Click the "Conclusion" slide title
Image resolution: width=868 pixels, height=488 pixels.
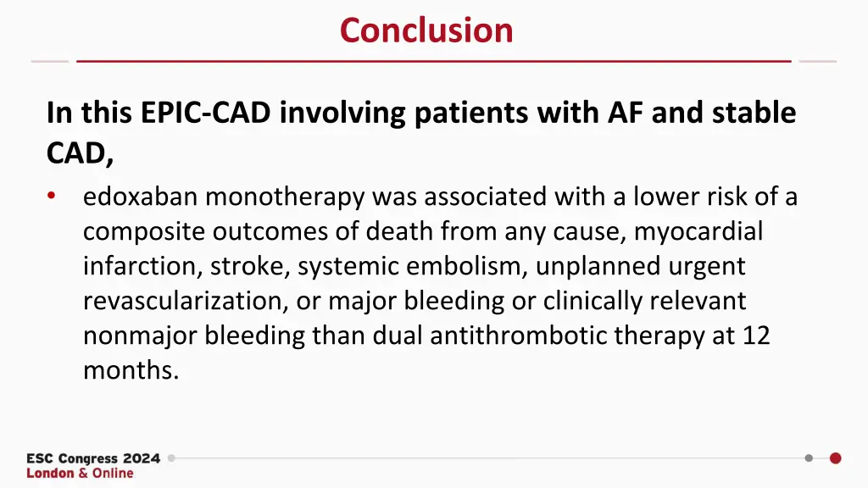click(x=426, y=30)
